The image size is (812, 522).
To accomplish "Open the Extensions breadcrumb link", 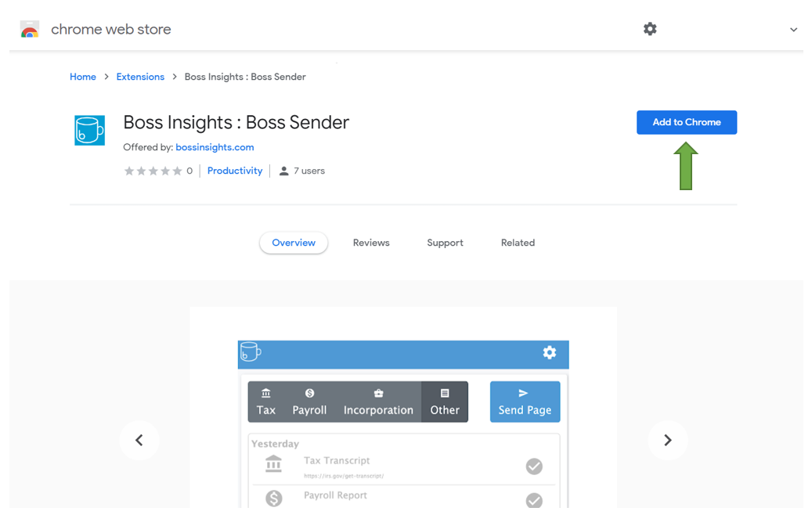I will click(x=140, y=77).
